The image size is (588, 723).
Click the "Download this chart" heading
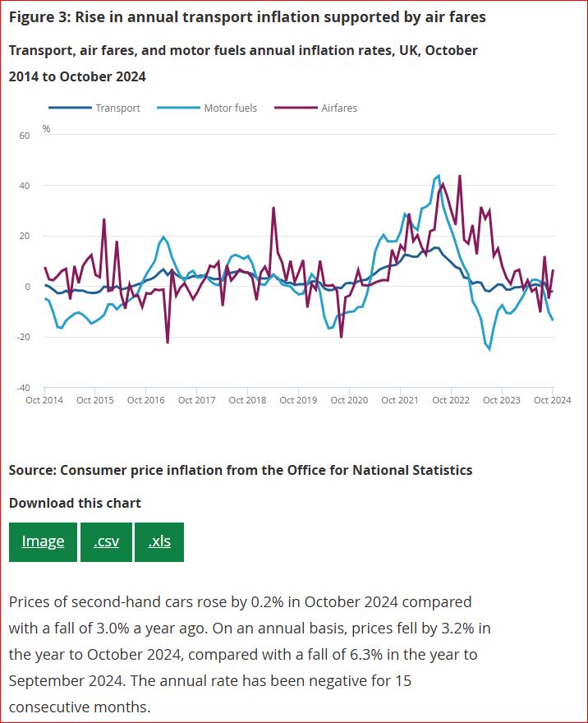[x=75, y=503]
